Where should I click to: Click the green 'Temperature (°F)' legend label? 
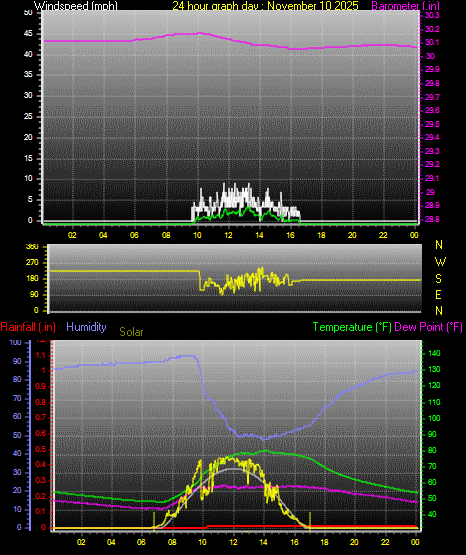[x=352, y=327]
